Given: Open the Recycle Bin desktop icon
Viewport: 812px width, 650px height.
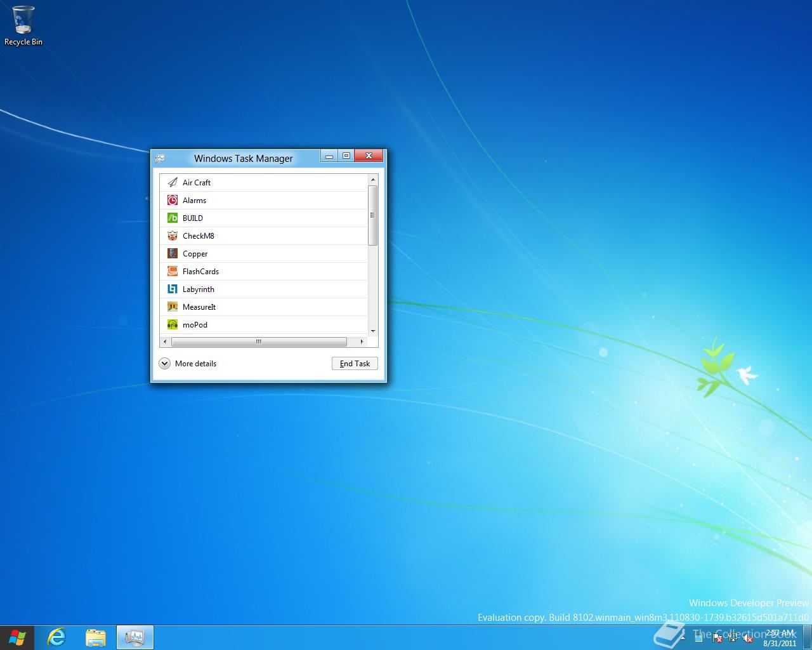Looking at the screenshot, I should click(x=23, y=26).
